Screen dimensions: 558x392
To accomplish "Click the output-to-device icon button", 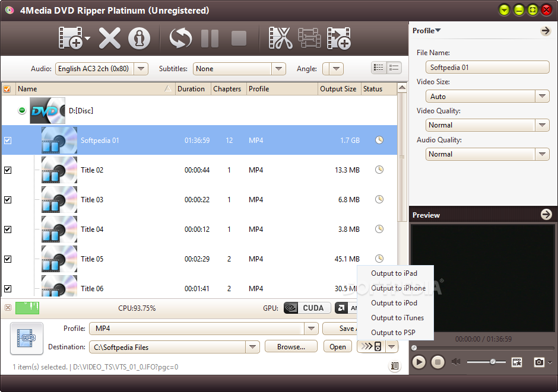I will pos(371,346).
